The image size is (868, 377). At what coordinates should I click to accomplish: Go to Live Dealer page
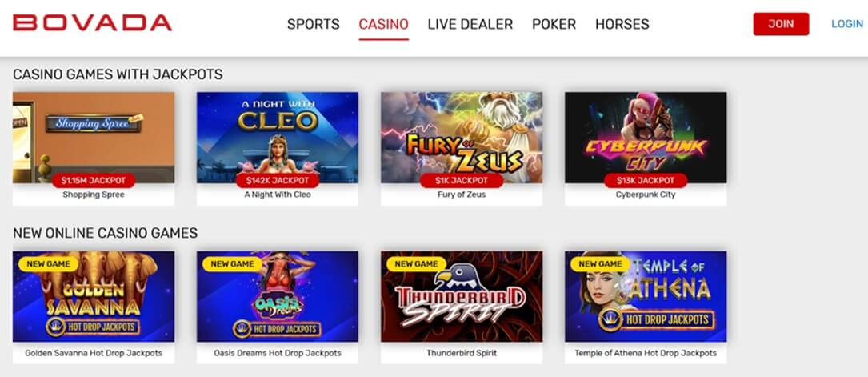tap(470, 24)
